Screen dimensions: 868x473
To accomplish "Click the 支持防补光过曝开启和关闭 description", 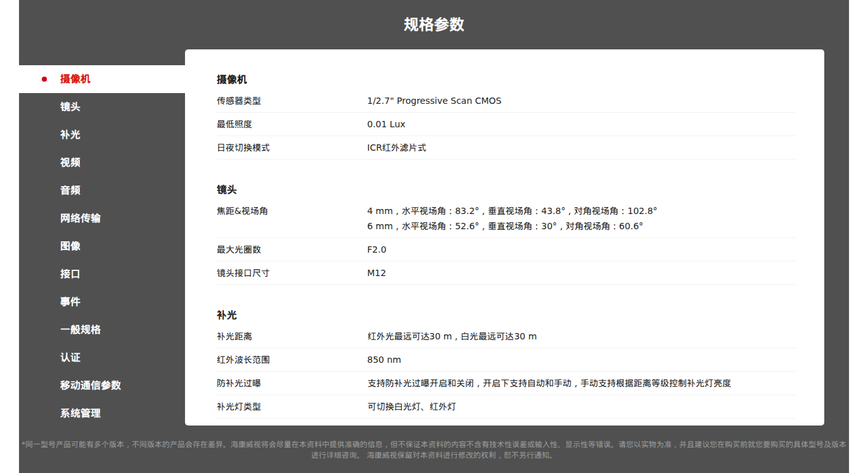I will click(x=549, y=383).
